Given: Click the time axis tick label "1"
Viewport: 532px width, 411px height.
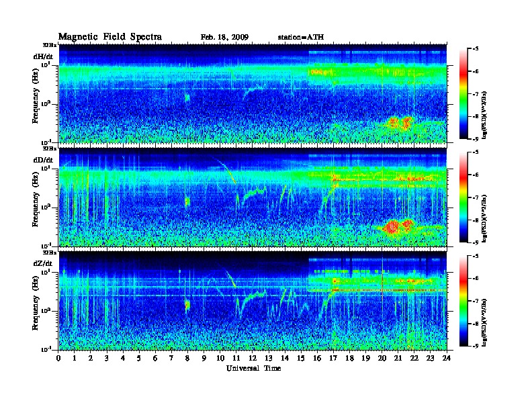Looking at the screenshot, I should point(75,358).
